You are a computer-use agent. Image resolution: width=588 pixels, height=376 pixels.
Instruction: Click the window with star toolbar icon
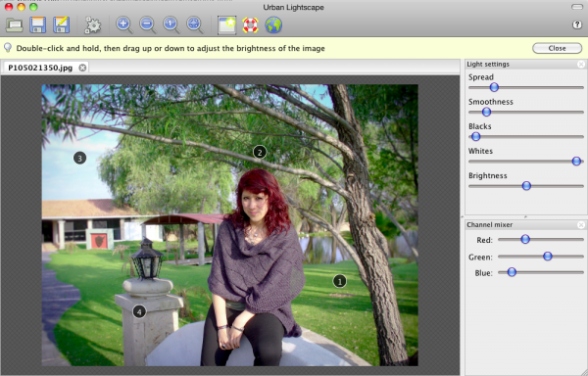pos(227,25)
